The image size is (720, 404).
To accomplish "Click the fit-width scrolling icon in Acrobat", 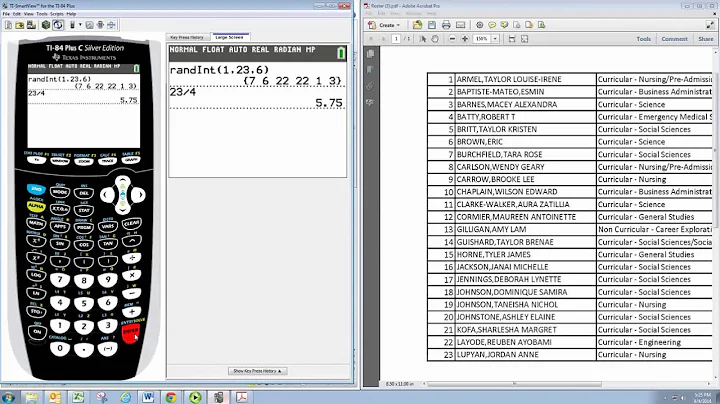I will (x=512, y=39).
